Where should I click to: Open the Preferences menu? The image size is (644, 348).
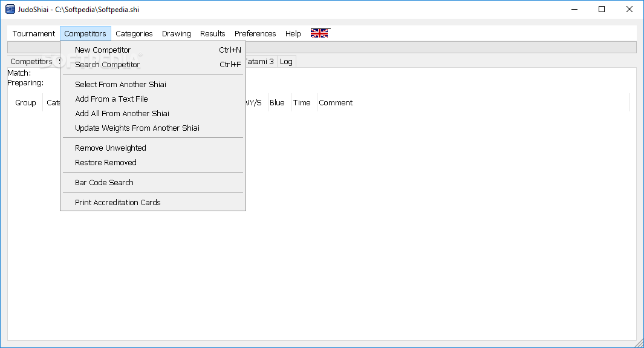coord(255,34)
